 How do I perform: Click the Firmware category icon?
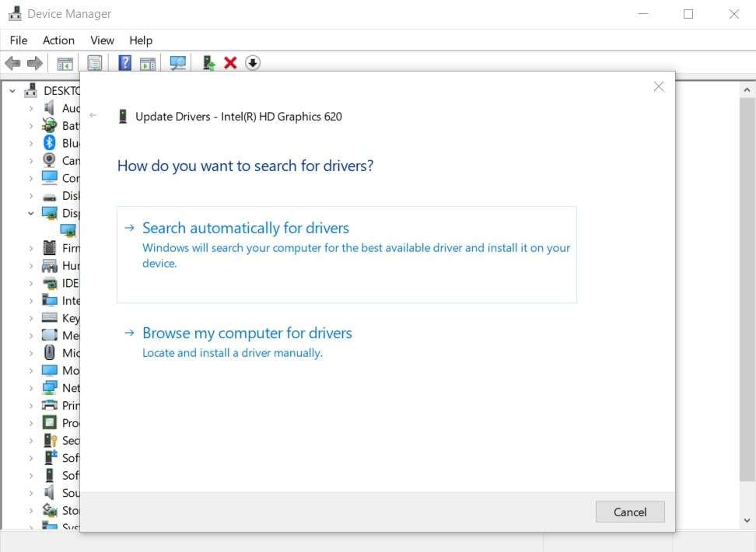point(49,248)
